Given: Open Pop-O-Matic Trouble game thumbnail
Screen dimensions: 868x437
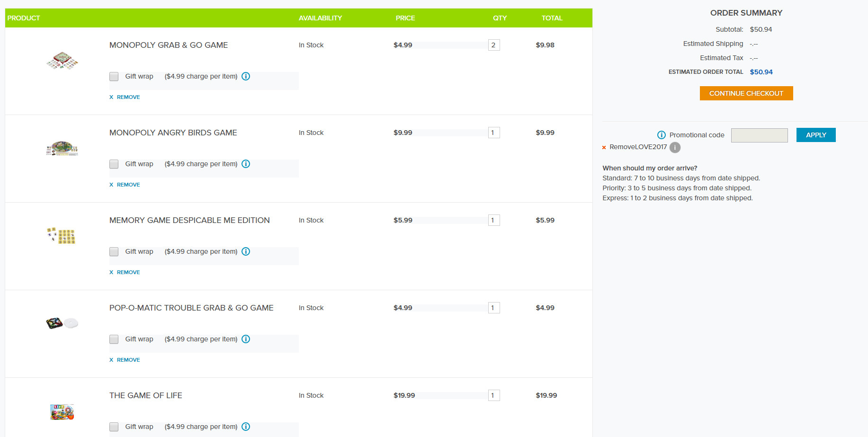Looking at the screenshot, I should pyautogui.click(x=62, y=323).
